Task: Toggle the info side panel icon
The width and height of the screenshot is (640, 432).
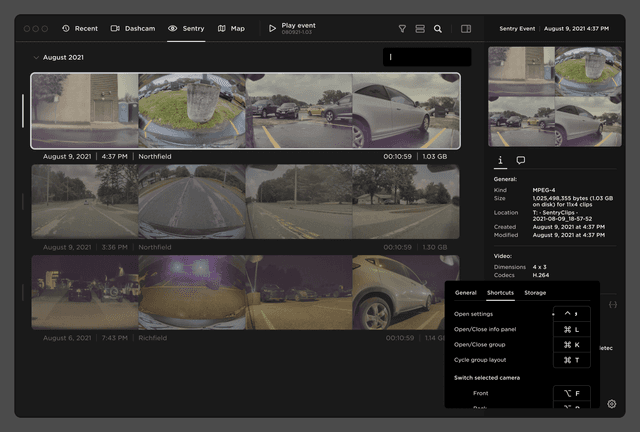Action: click(x=466, y=29)
